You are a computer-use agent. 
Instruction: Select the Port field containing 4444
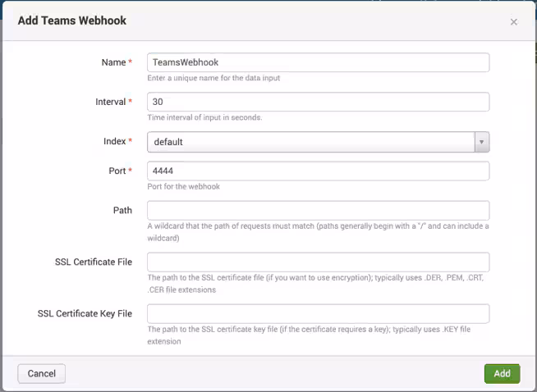(318, 171)
